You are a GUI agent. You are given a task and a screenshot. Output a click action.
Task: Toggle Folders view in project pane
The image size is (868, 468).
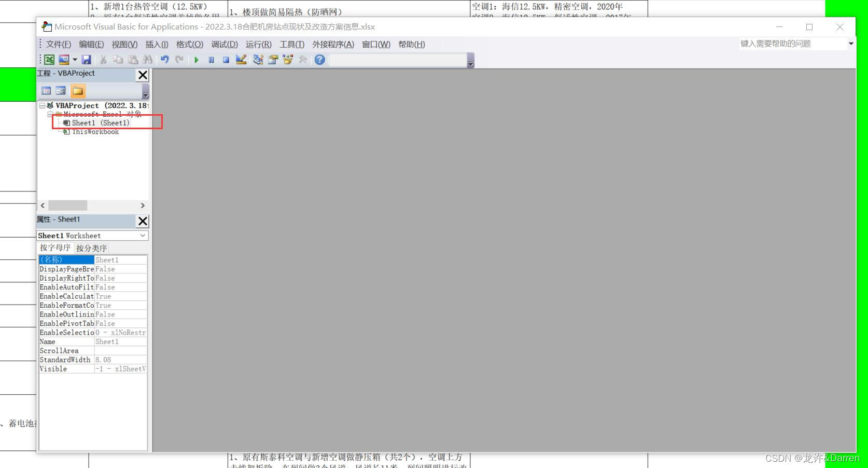tap(78, 91)
